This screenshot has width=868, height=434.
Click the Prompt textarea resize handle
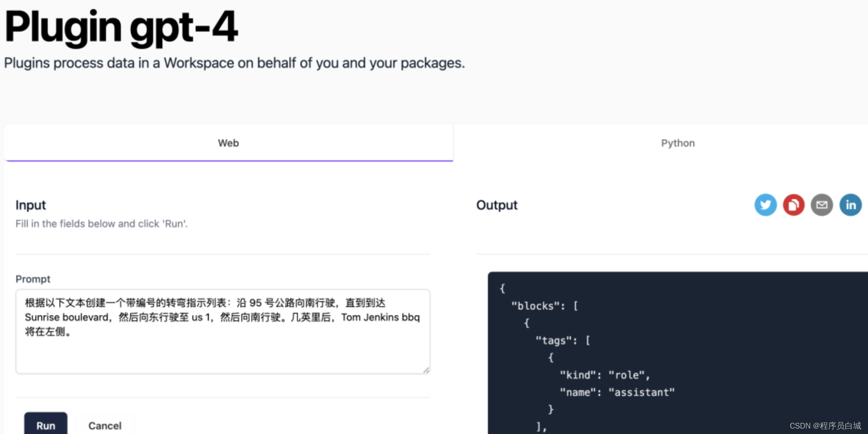(427, 371)
